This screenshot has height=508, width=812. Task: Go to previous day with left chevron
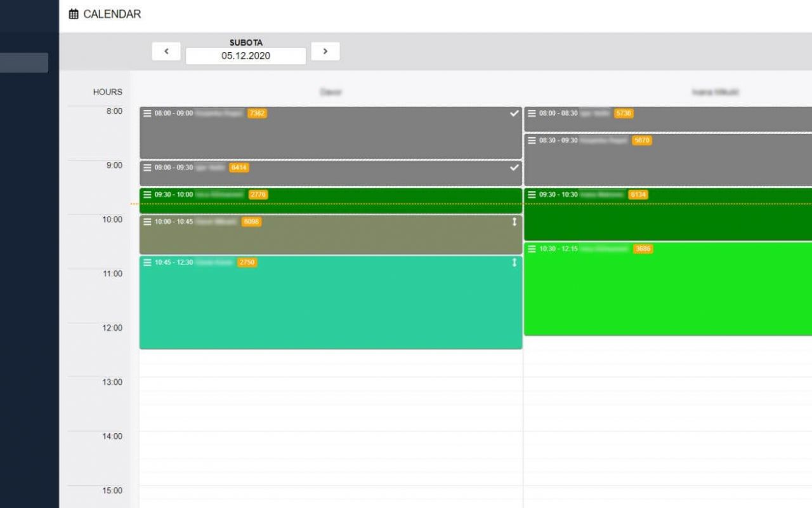tap(166, 51)
